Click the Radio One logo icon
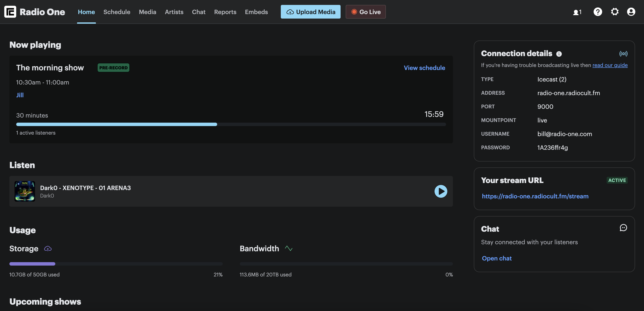Image resolution: width=644 pixels, height=311 pixels. click(10, 12)
